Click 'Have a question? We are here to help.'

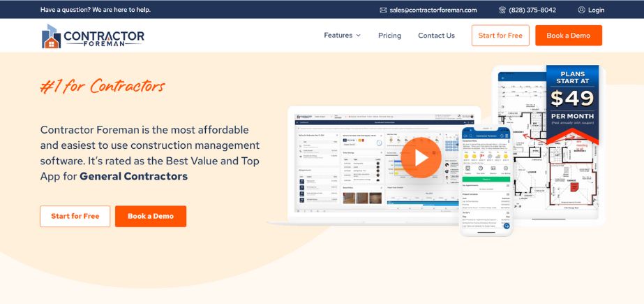point(96,10)
